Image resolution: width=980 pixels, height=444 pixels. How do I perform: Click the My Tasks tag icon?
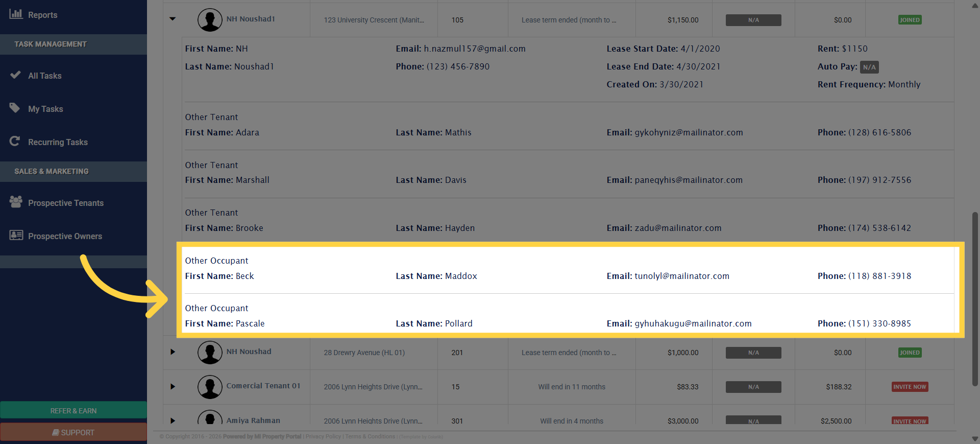point(15,108)
